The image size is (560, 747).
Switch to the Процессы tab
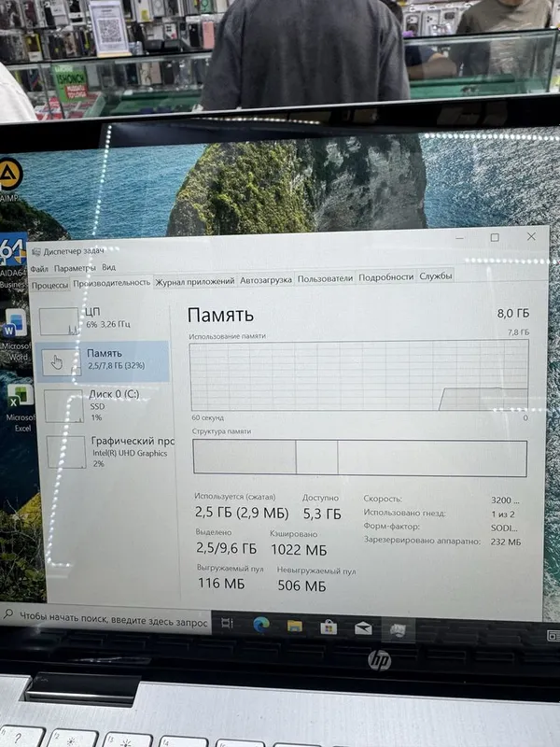[50, 285]
